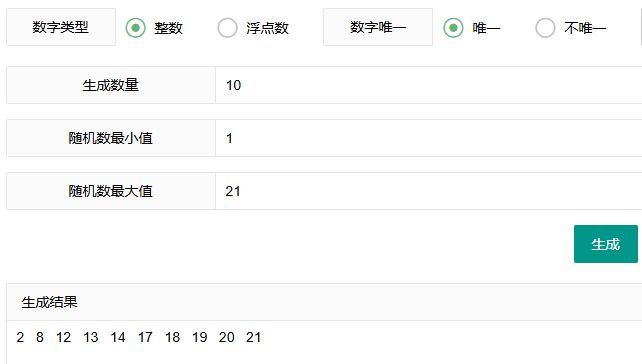Click the 生成 button
Screen dimensions: 642x364
click(x=606, y=244)
